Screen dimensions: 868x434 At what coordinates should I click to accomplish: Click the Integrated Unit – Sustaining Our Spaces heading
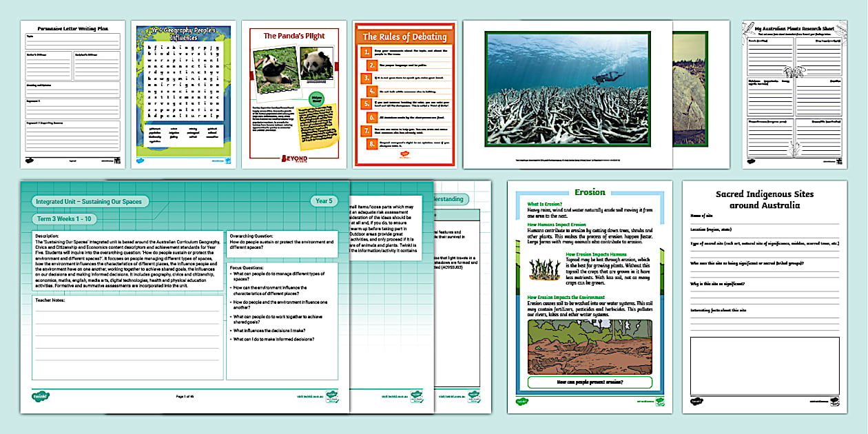(x=90, y=202)
